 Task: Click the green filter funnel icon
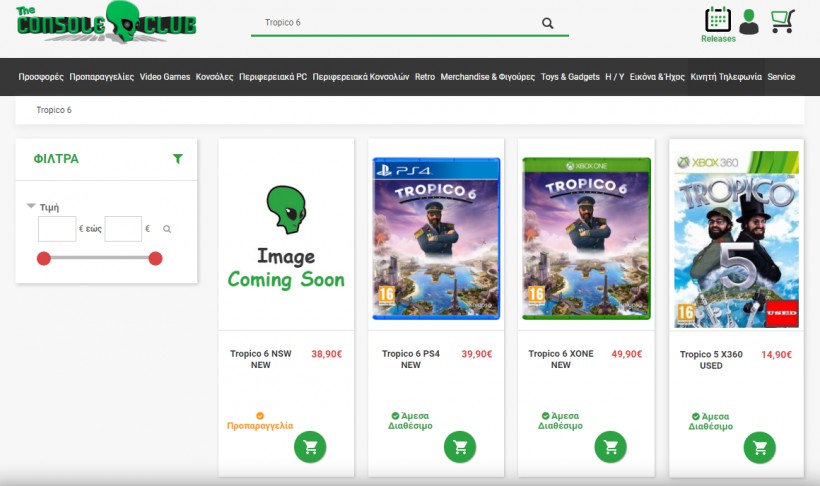178,159
